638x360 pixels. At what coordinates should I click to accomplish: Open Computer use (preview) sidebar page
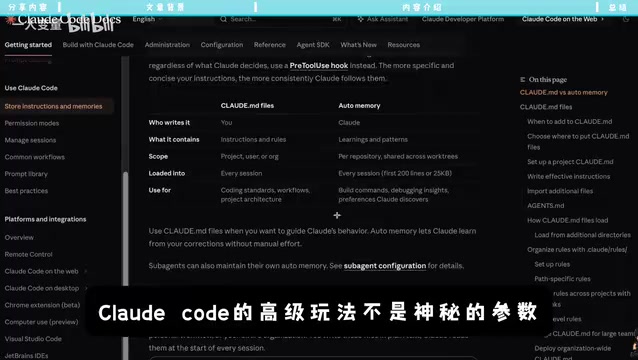pos(42,322)
